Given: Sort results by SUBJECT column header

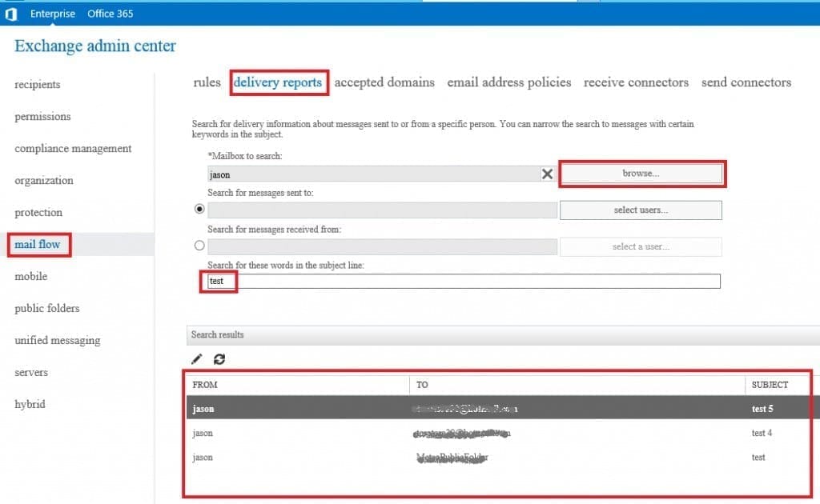Looking at the screenshot, I should click(x=770, y=385).
